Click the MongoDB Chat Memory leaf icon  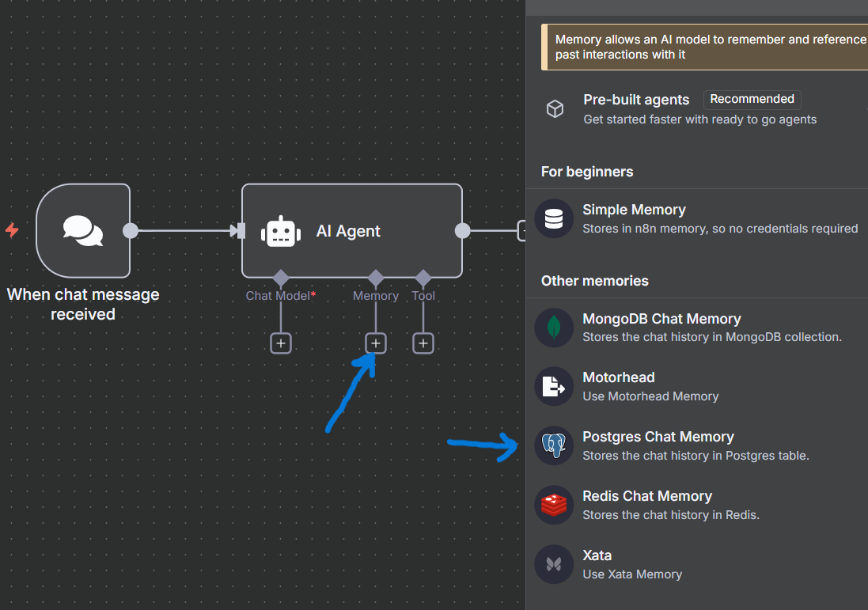(554, 328)
